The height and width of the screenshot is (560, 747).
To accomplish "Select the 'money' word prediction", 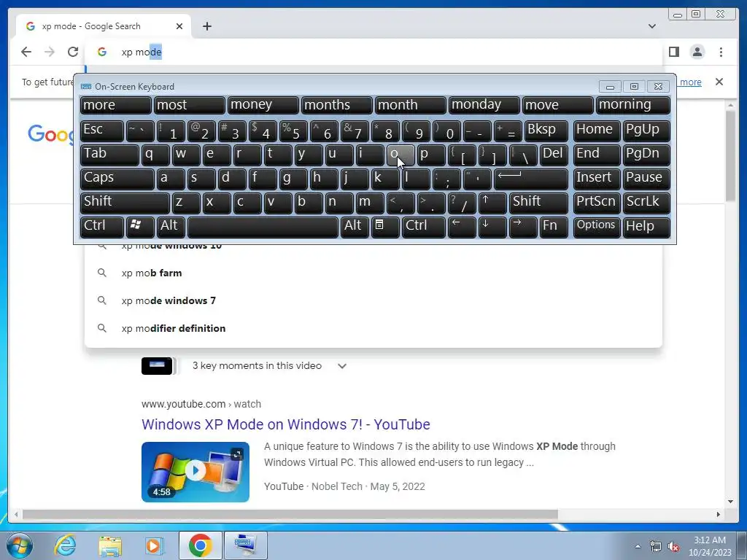I will (x=263, y=105).
